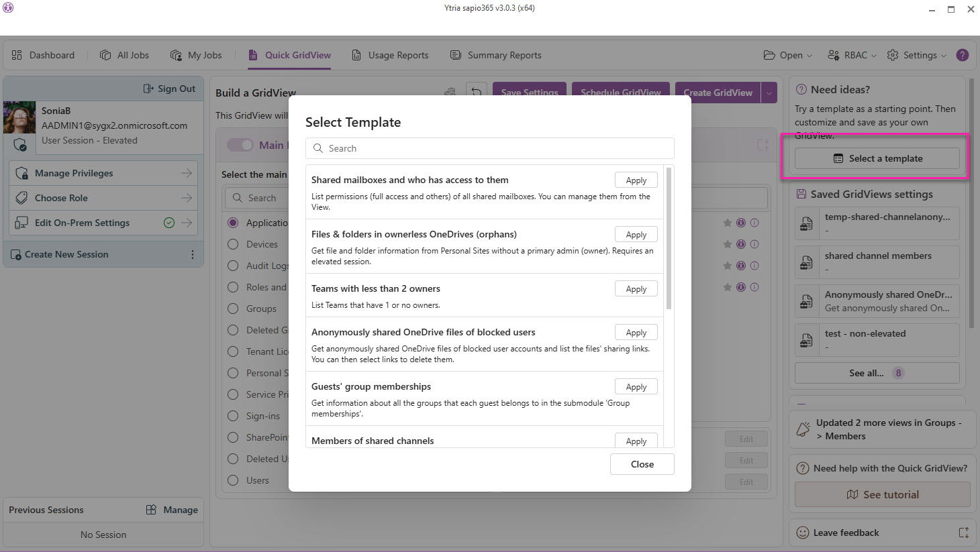Open Summary Reports tab
The image size is (980, 552).
click(x=495, y=55)
